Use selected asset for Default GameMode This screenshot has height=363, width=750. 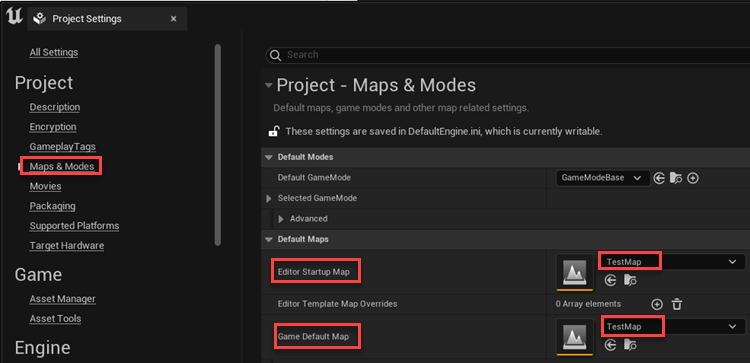point(659,178)
